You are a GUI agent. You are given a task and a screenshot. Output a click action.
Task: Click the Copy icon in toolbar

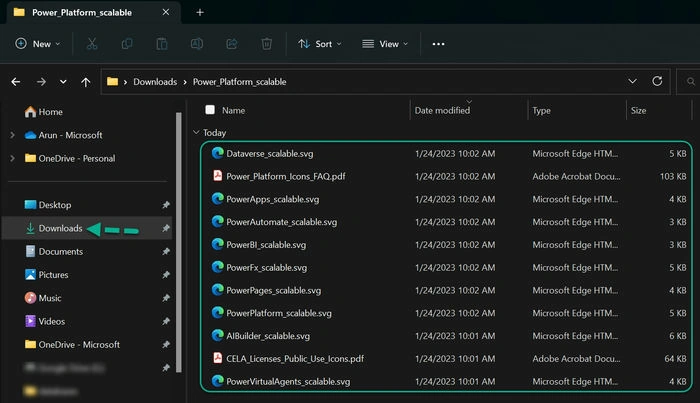tap(127, 44)
